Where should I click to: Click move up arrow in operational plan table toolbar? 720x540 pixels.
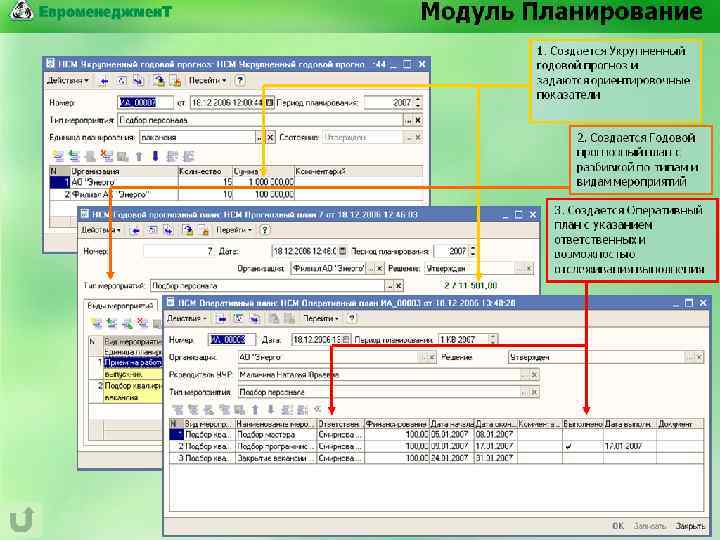tap(255, 409)
